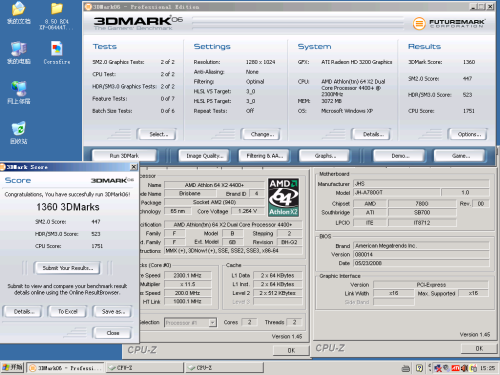Screen dimensions: 500x375
Task: Open the My Computer desktop icon
Action: tap(19, 53)
